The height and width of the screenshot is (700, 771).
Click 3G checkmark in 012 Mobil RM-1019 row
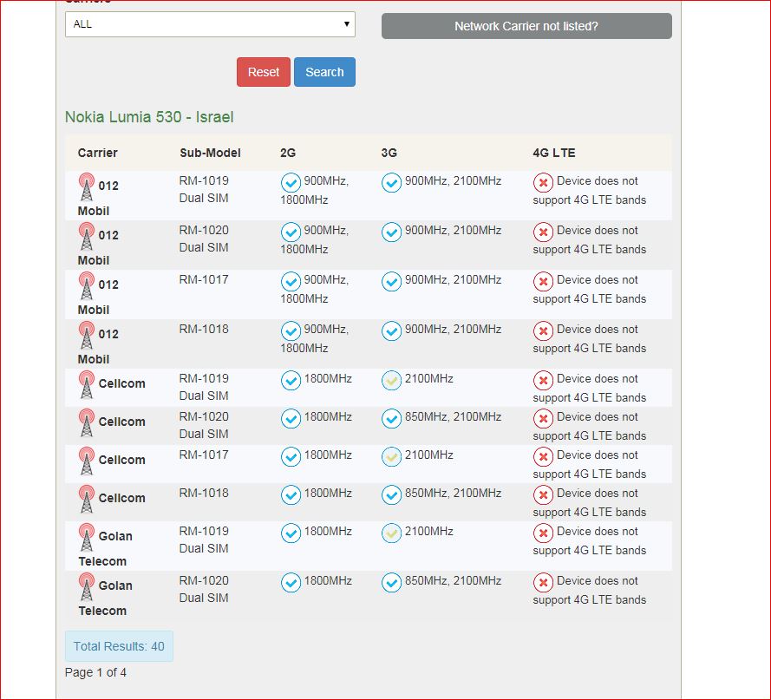pyautogui.click(x=391, y=183)
